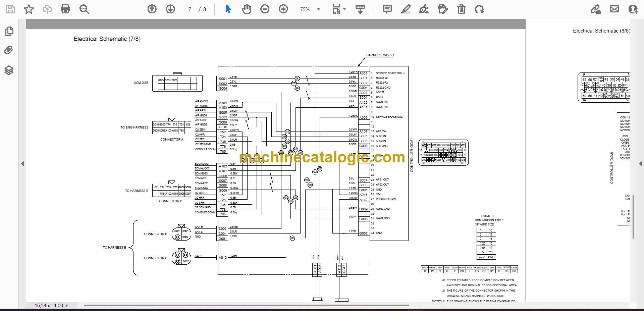Click the 'CONNECTOR A' label
Screen dimensions: 644x311
[172, 140]
